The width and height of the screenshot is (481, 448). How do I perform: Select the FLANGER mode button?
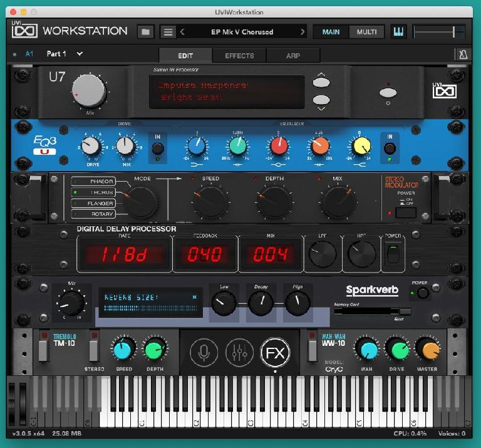(x=93, y=203)
